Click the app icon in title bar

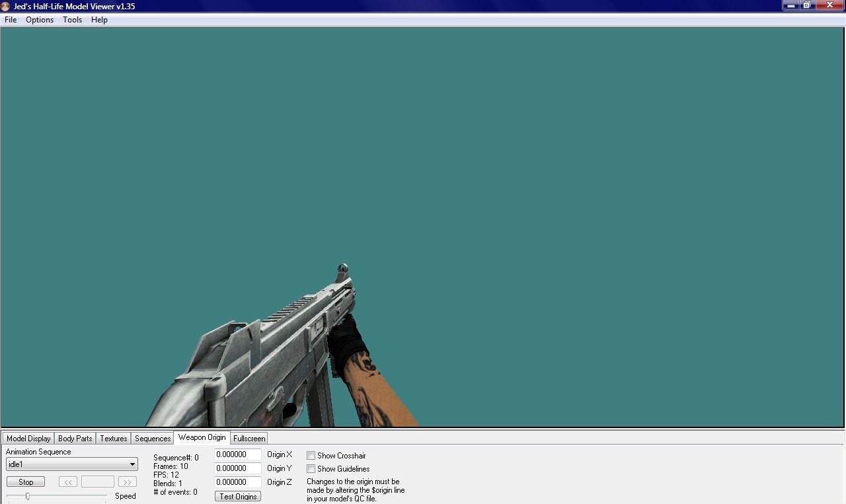[6, 6]
